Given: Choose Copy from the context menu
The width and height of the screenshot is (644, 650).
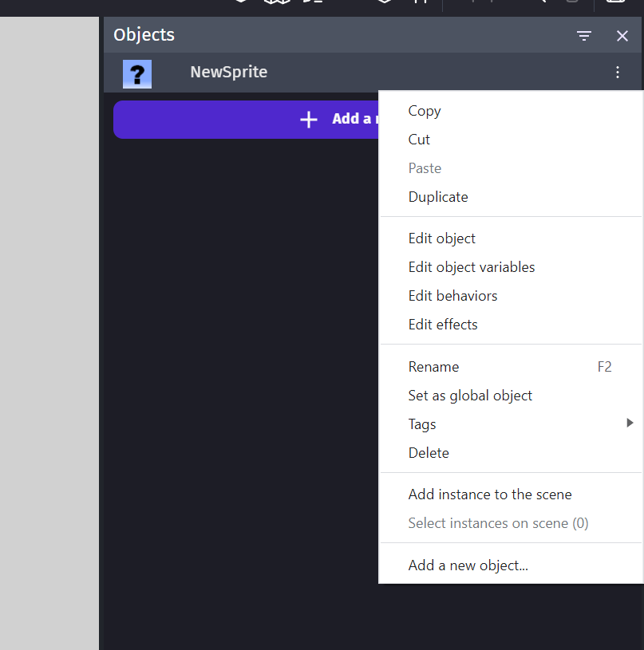Looking at the screenshot, I should (x=424, y=111).
